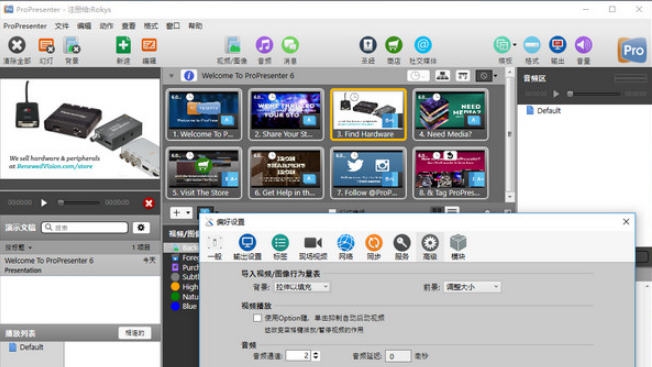
Task: Open the Network preferences globe tab
Action: [x=346, y=247]
